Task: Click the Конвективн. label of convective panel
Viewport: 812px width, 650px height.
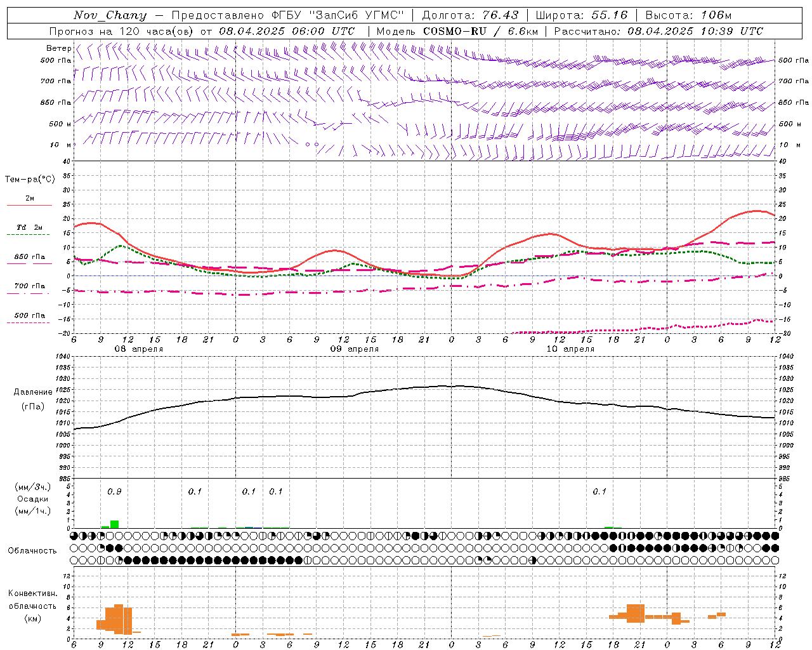Action: 32,594
